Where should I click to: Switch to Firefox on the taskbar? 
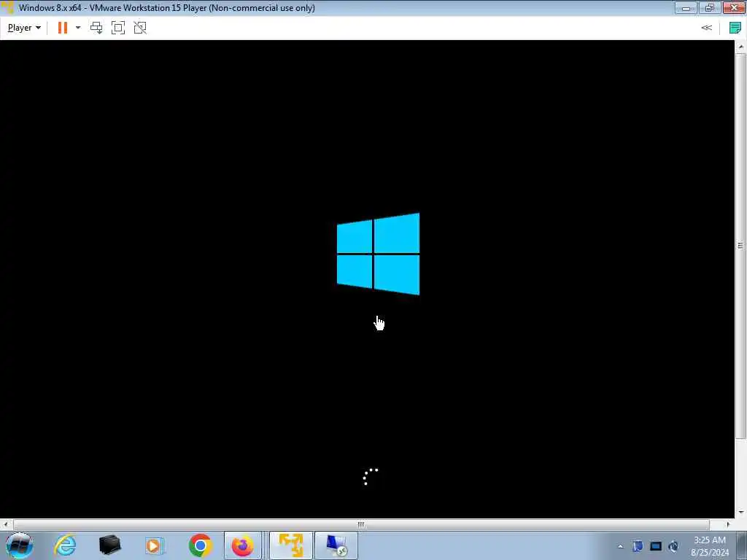243,545
